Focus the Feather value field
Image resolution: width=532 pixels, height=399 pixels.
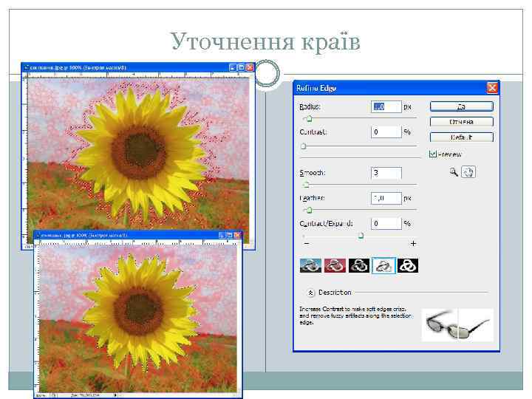click(386, 198)
